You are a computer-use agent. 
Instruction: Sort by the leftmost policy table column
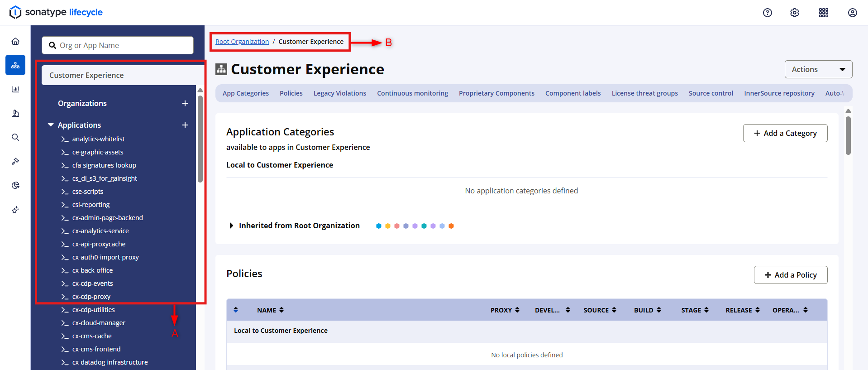236,310
